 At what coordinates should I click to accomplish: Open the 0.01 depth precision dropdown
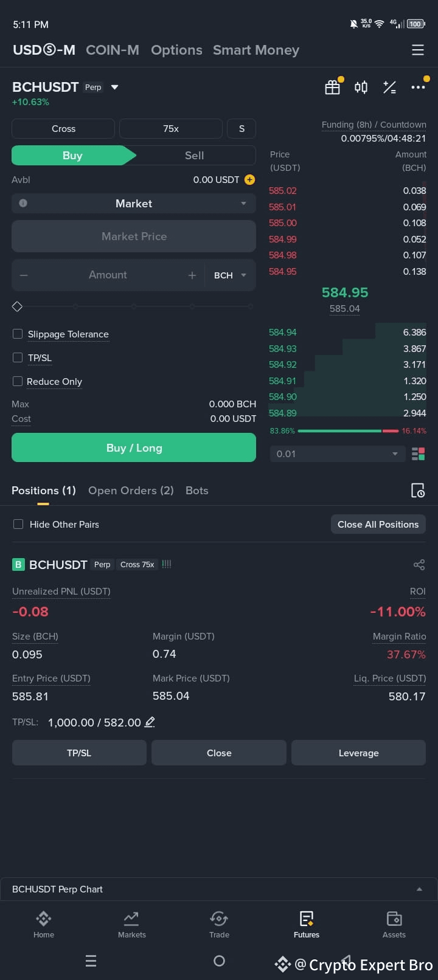tap(338, 454)
